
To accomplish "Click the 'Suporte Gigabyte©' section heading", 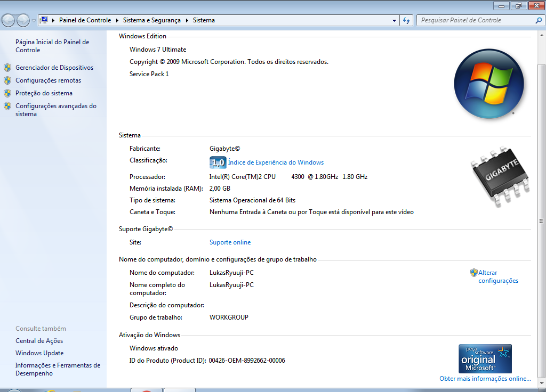I will [146, 229].
